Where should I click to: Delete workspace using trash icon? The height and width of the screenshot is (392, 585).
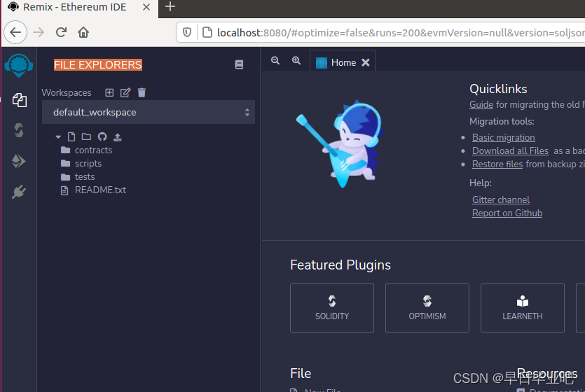pos(142,92)
